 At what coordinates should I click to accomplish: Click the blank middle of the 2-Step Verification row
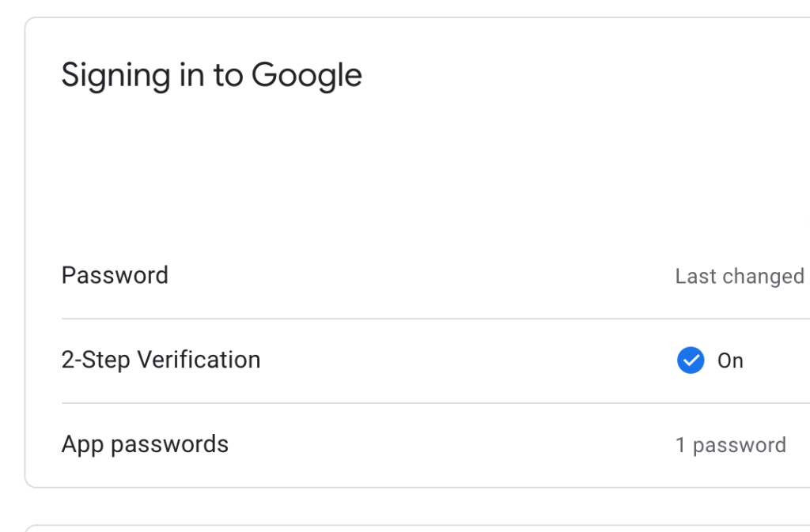coord(467,360)
